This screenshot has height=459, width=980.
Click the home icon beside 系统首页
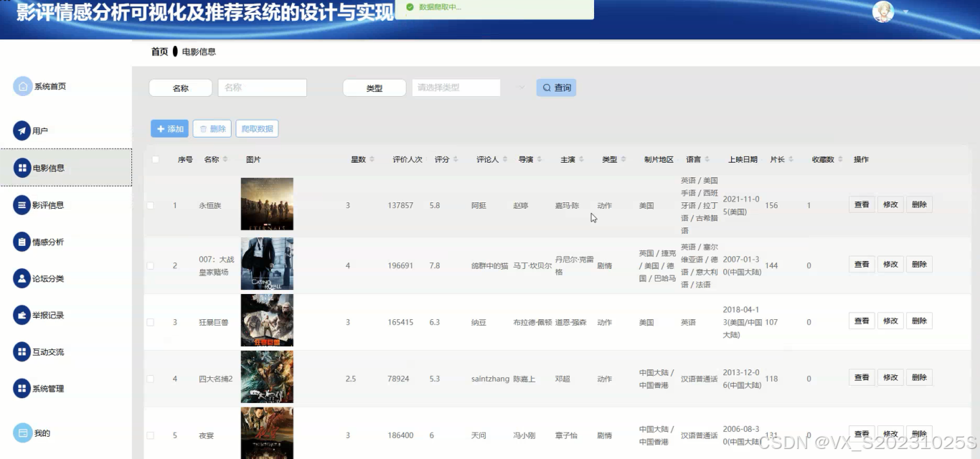23,86
